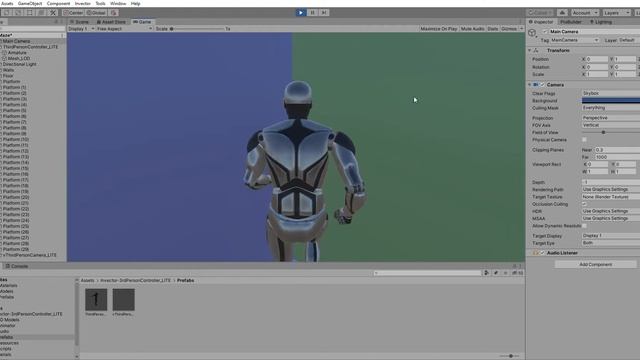Viewport: 640px width, 360px height.
Task: Switch to the Inspector tab
Action: pos(541,22)
